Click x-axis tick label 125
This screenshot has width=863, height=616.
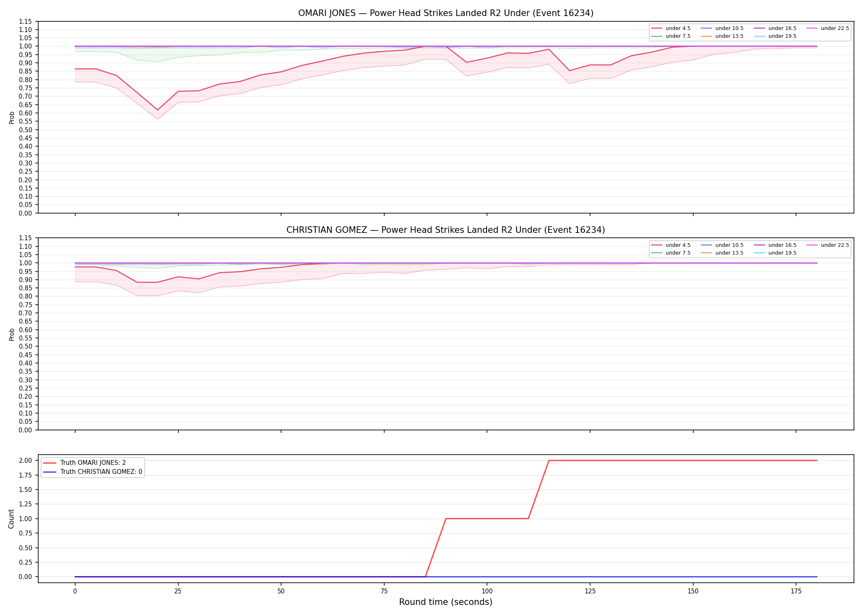[590, 591]
